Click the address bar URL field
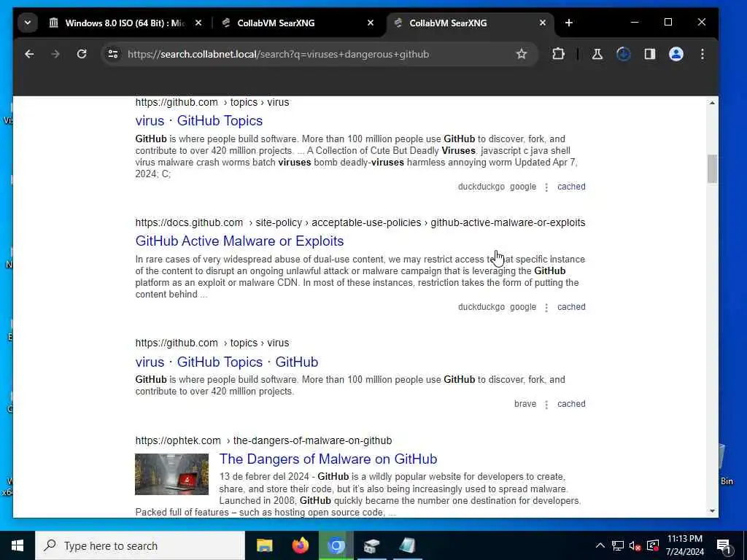The height and width of the screenshot is (560, 747). pyautogui.click(x=320, y=54)
